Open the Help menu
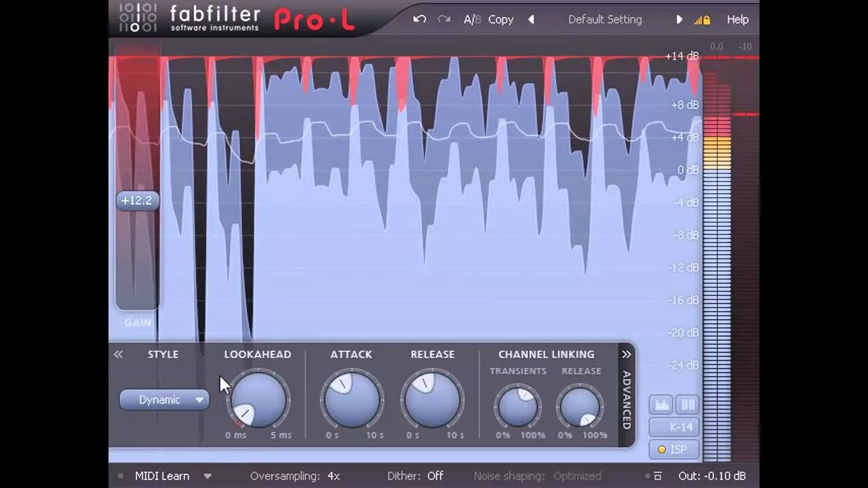 (738, 20)
